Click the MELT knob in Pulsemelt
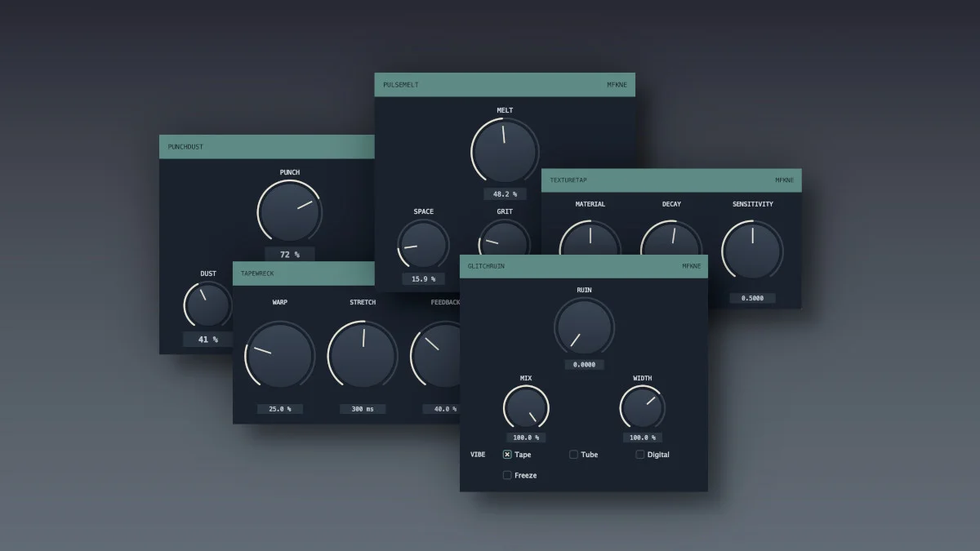Viewport: 980px width, 551px height. (505, 151)
